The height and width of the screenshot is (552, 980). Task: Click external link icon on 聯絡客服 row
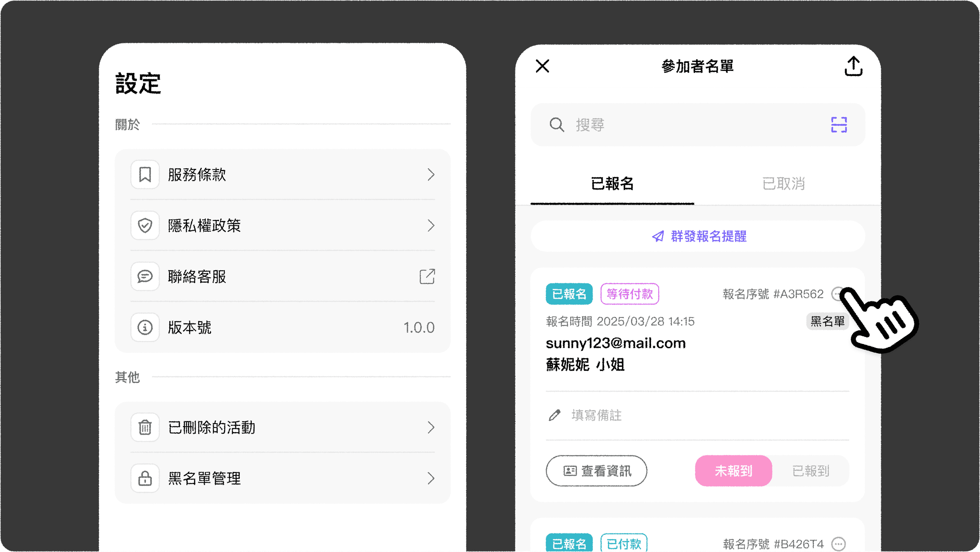pos(427,276)
